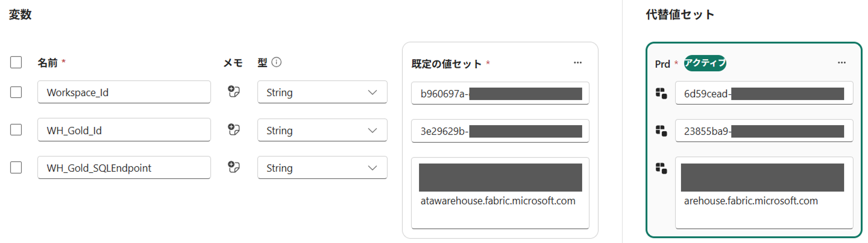The image size is (868, 243).
Task: Click default value field starting b960697a
Action: click(x=500, y=94)
